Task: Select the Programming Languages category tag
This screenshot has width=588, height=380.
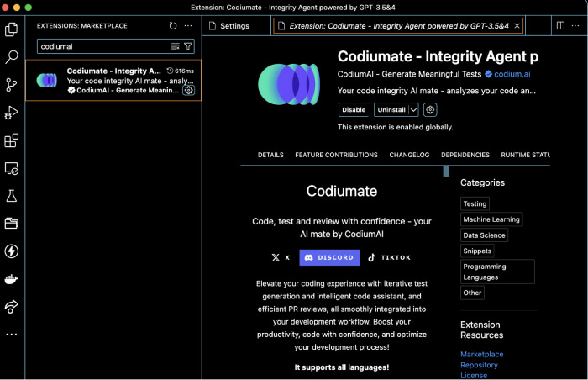Action: (x=497, y=272)
